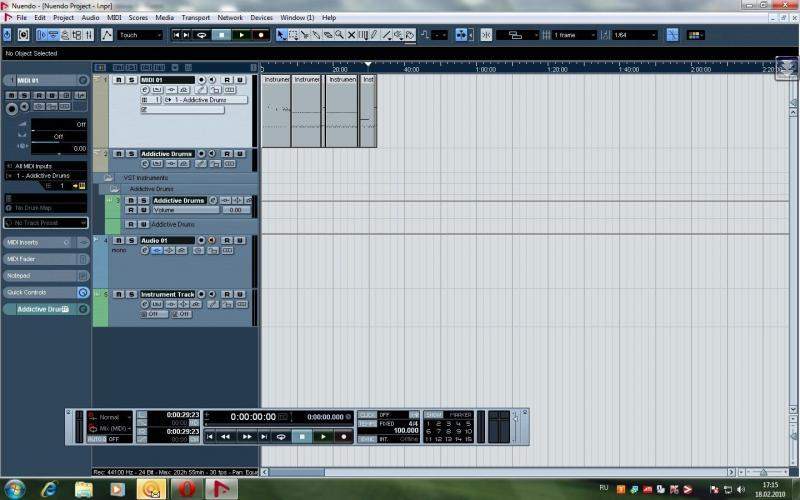
Task: Pick the Zoom magnifier tool
Action: click(340, 35)
